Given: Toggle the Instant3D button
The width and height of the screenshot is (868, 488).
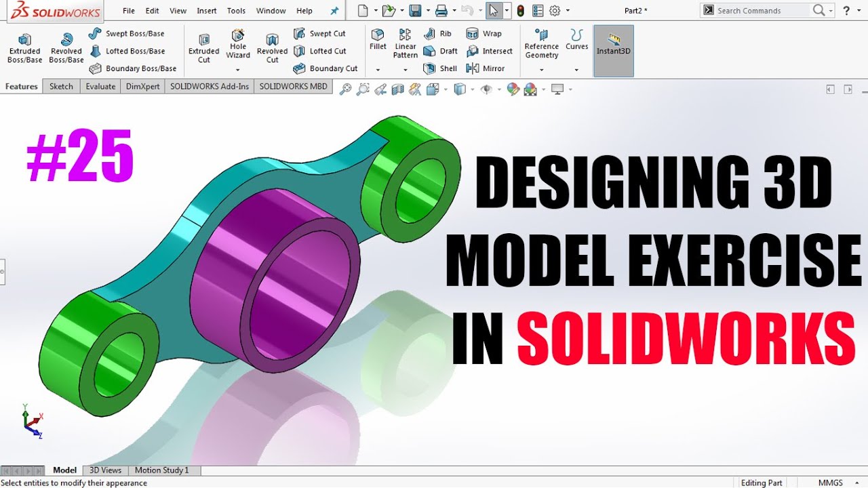Looking at the screenshot, I should click(614, 51).
